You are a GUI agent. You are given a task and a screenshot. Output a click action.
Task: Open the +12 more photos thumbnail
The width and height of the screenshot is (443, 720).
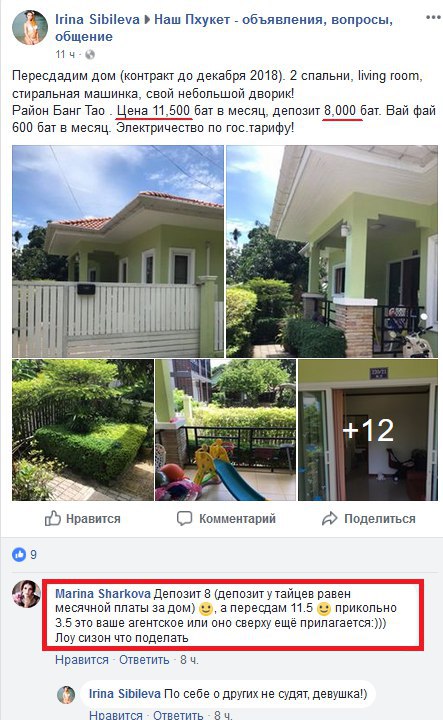[368, 430]
